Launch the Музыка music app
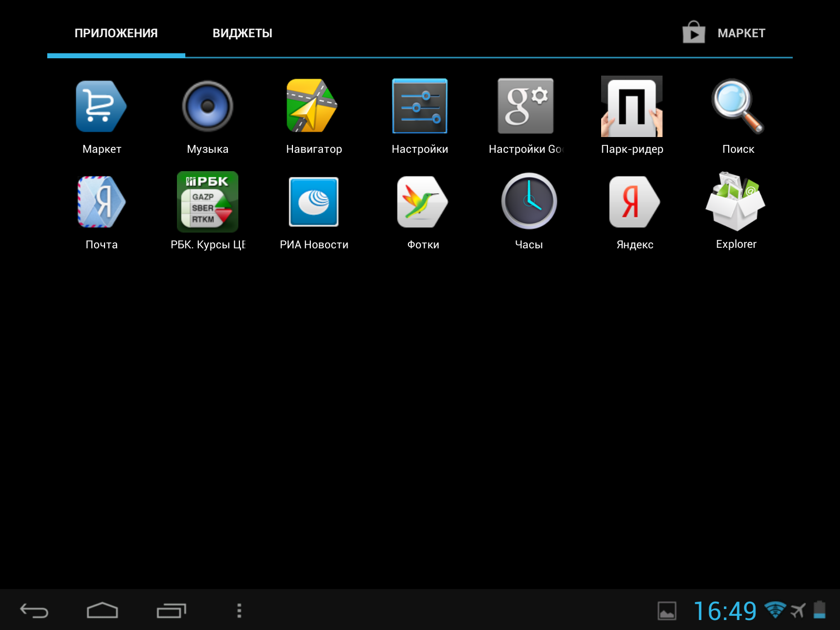Screen dimensions: 840x630 click(x=207, y=106)
